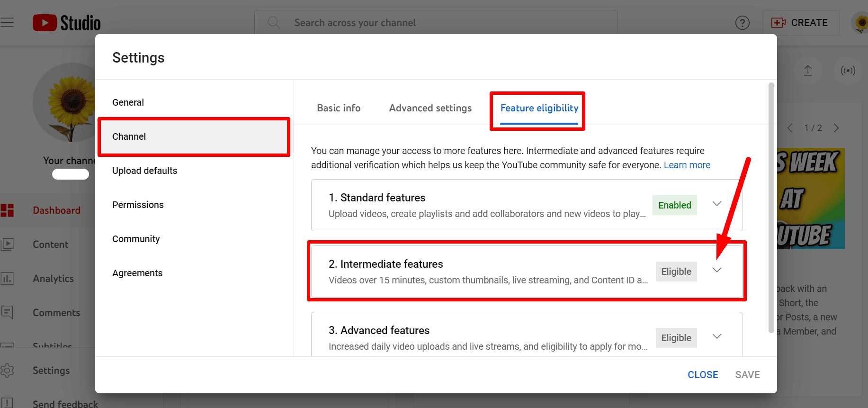This screenshot has height=408, width=868.
Task: Click in the Search across your channel field
Action: click(x=436, y=22)
